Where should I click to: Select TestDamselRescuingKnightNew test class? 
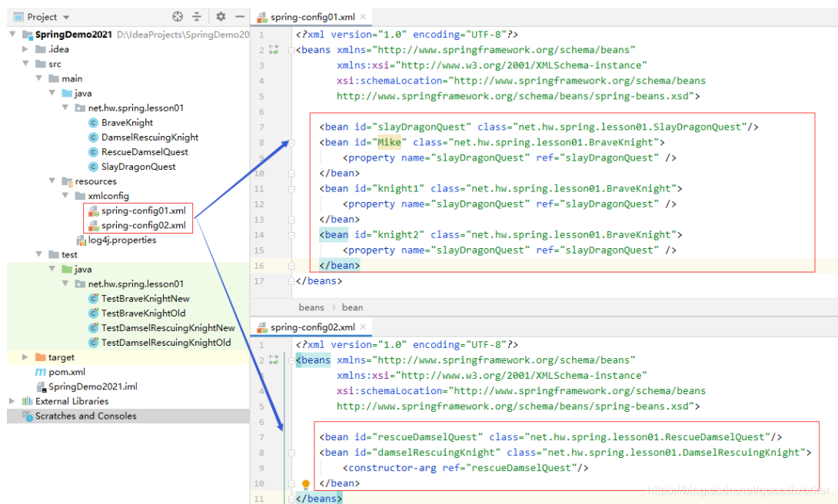[168, 328]
